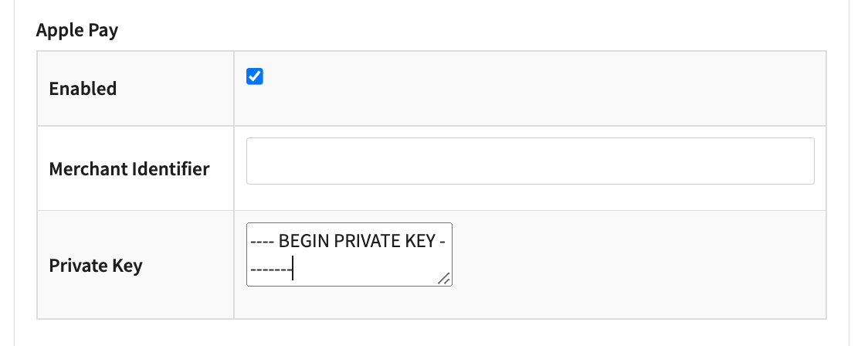868x346 pixels.
Task: Click the word Private in the row label
Action: point(73,266)
